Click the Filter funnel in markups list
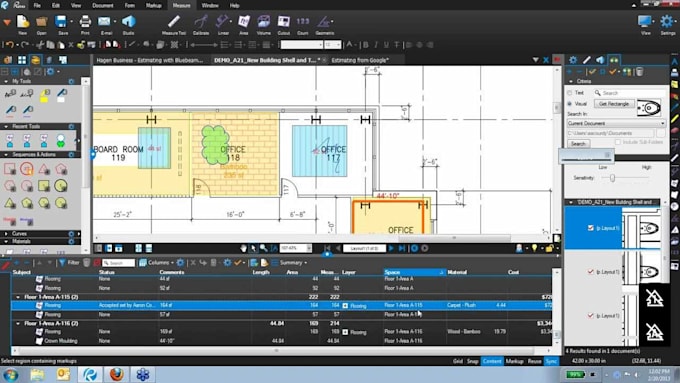Screen dimensions: 680x383 pyautogui.click(x=69, y=262)
